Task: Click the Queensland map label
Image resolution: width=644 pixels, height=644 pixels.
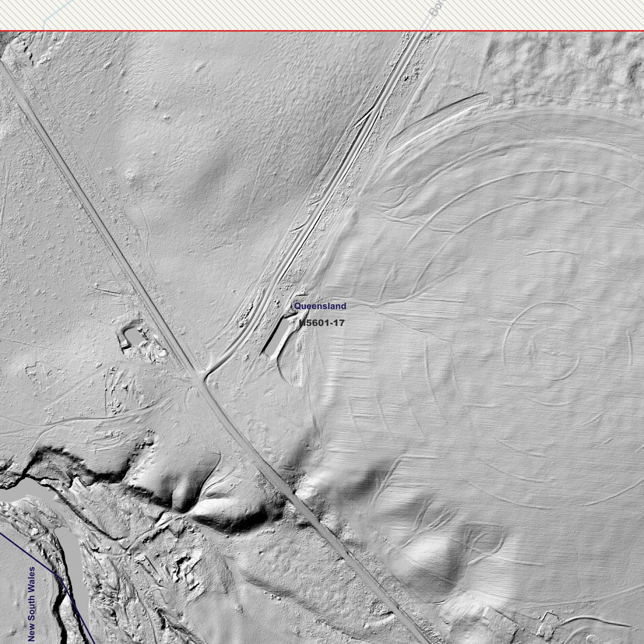Action: 320,306
